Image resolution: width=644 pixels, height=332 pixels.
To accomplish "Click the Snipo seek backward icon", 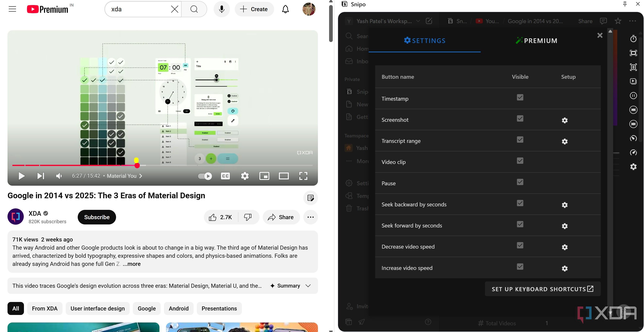I will click(x=633, y=110).
